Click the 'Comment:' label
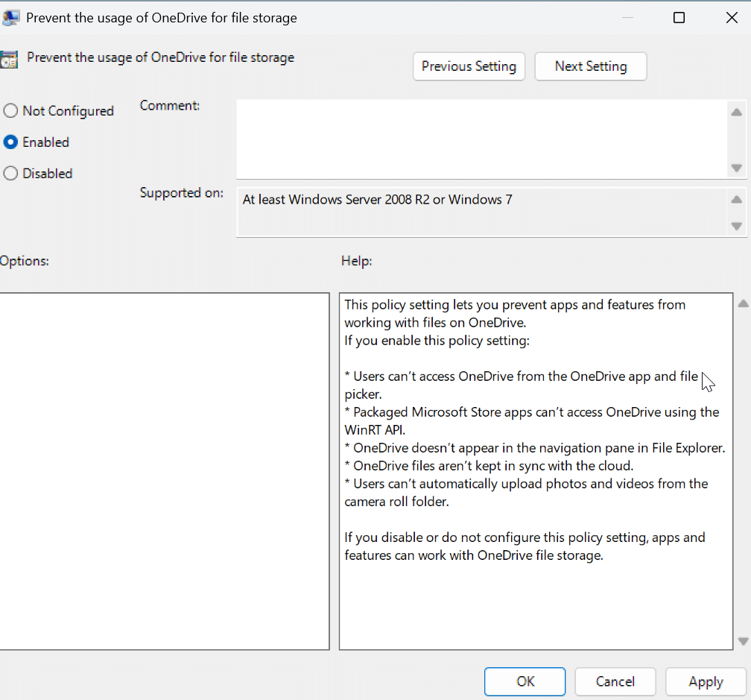 (x=170, y=105)
